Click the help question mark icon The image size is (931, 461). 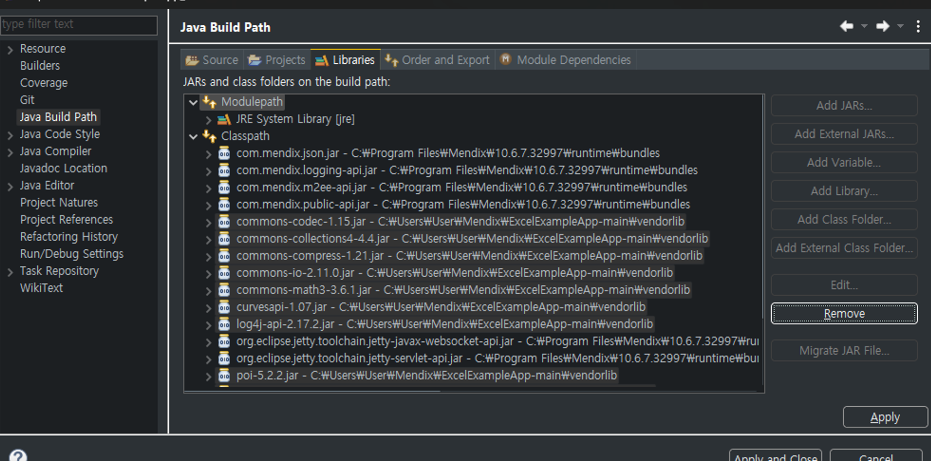click(x=18, y=455)
